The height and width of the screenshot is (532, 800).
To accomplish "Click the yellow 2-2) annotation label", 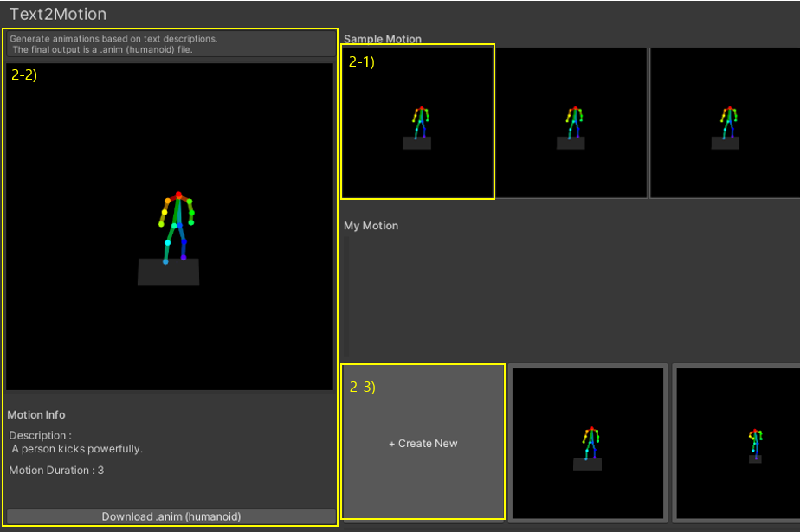I will point(24,75).
